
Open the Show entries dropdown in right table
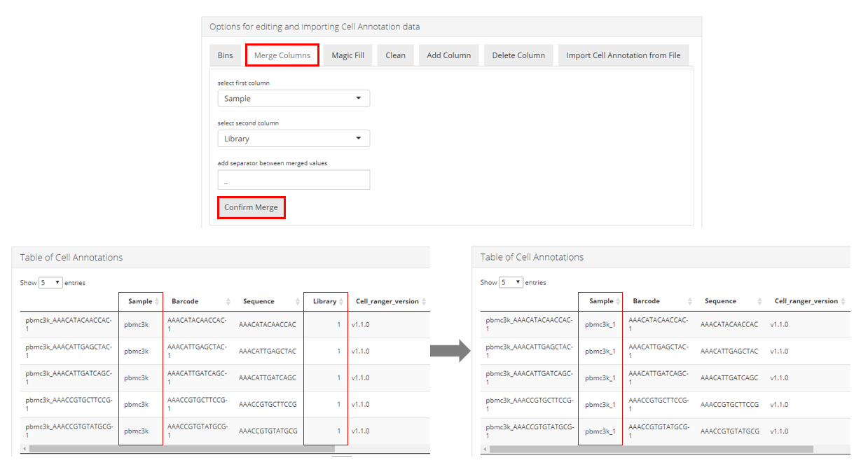511,282
